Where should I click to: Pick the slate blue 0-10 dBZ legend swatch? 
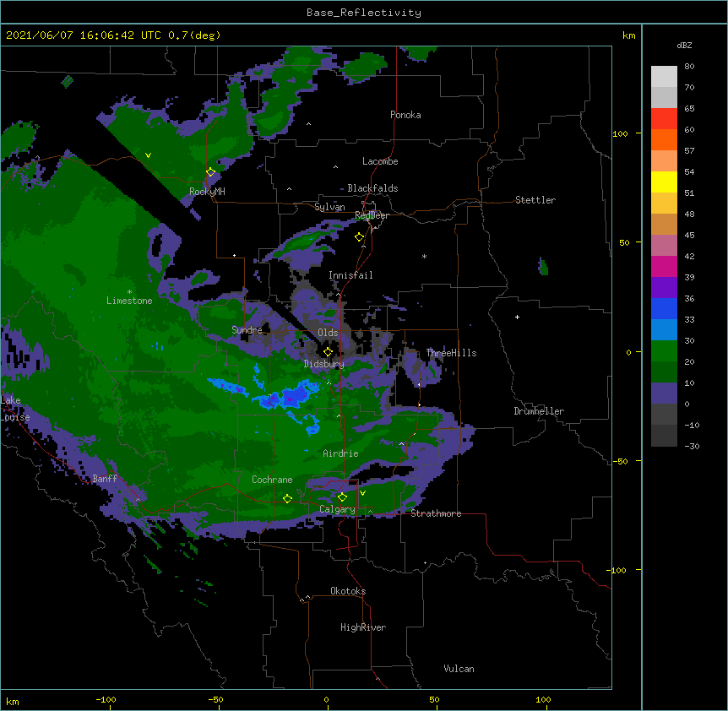click(664, 393)
